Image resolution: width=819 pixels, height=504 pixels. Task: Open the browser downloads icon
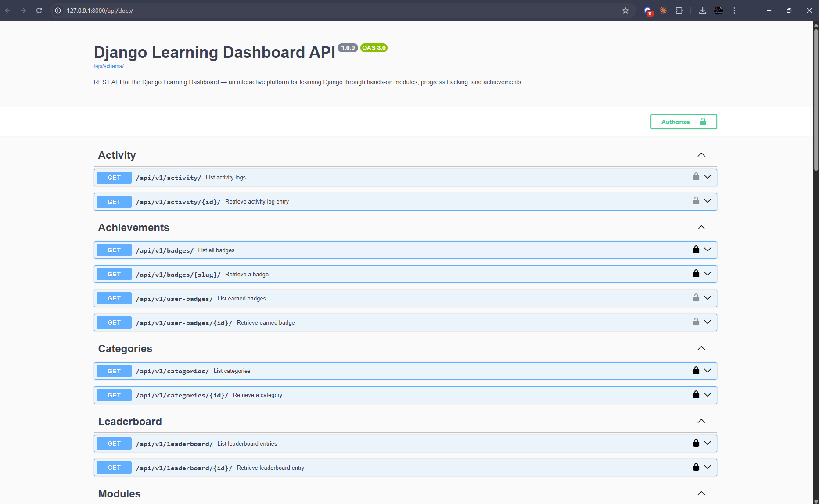pos(702,11)
